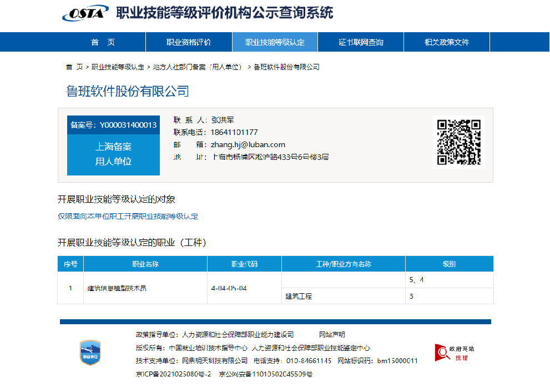Click row number 1 cell
Image resolution: width=550 pixels, height=392 pixels.
coord(70,288)
